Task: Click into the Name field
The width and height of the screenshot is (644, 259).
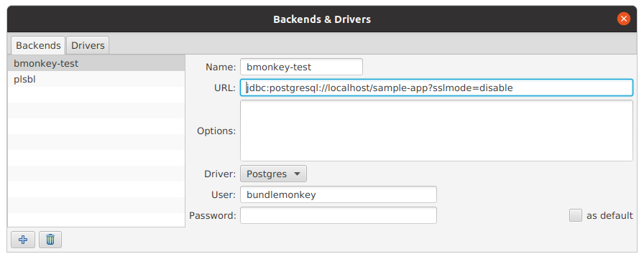Action: [x=301, y=67]
